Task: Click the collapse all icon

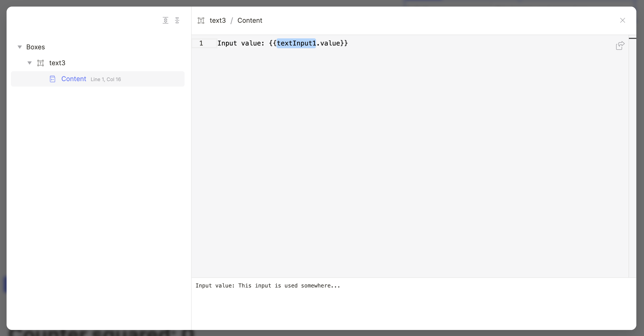Action: point(177,20)
